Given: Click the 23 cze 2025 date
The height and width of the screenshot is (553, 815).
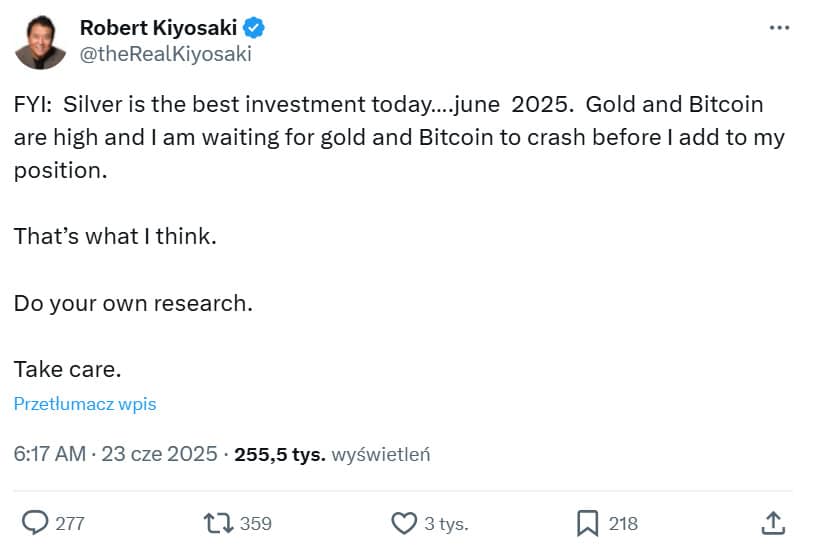Looking at the screenshot, I should [159, 454].
